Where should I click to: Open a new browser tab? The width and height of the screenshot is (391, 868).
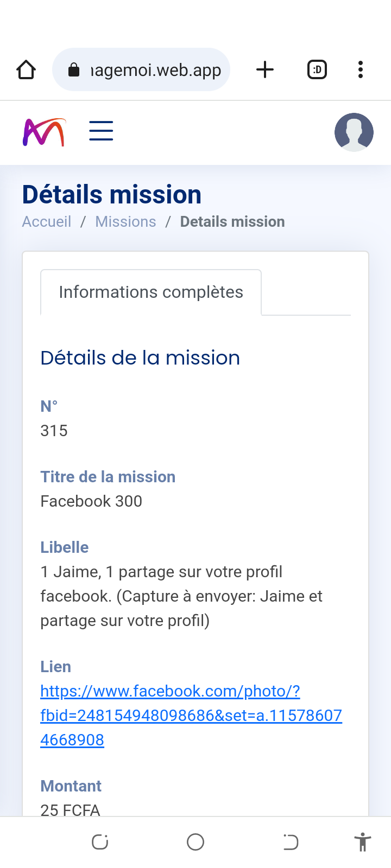click(x=265, y=69)
